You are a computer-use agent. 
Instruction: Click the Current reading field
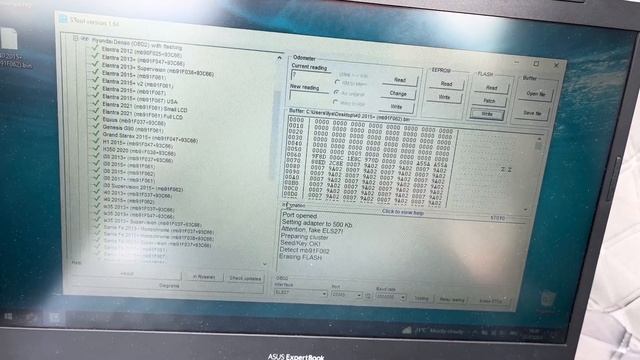pos(311,76)
